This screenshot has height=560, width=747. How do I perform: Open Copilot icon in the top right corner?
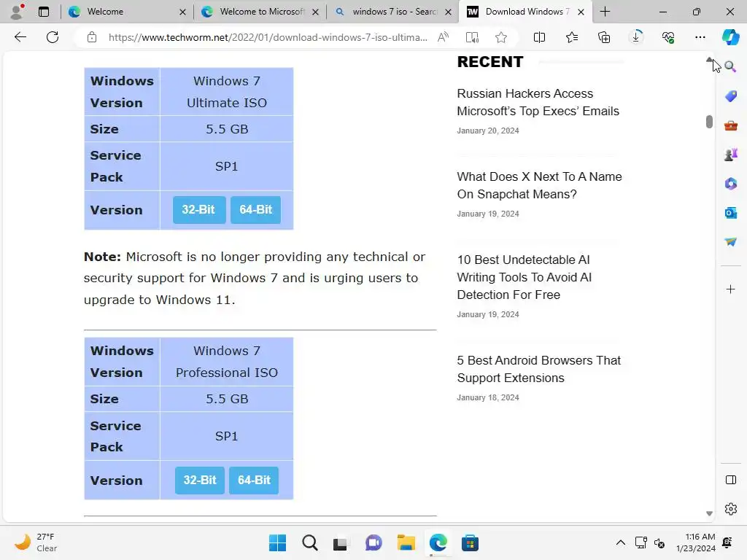[x=729, y=37]
